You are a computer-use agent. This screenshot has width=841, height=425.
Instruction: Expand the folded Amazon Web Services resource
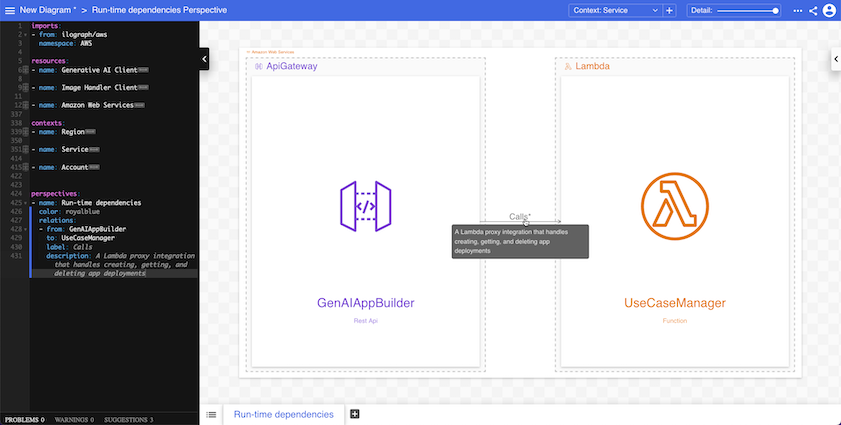pyautogui.click(x=25, y=105)
